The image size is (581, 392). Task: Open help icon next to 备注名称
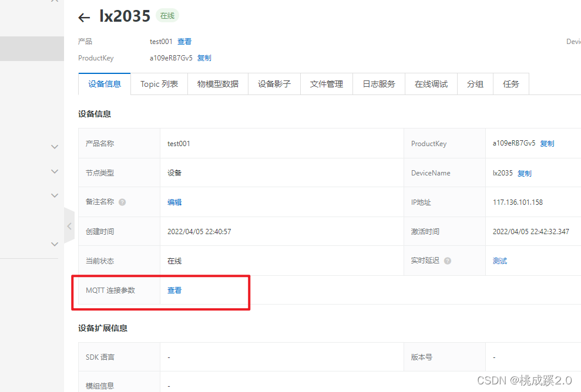tap(122, 202)
